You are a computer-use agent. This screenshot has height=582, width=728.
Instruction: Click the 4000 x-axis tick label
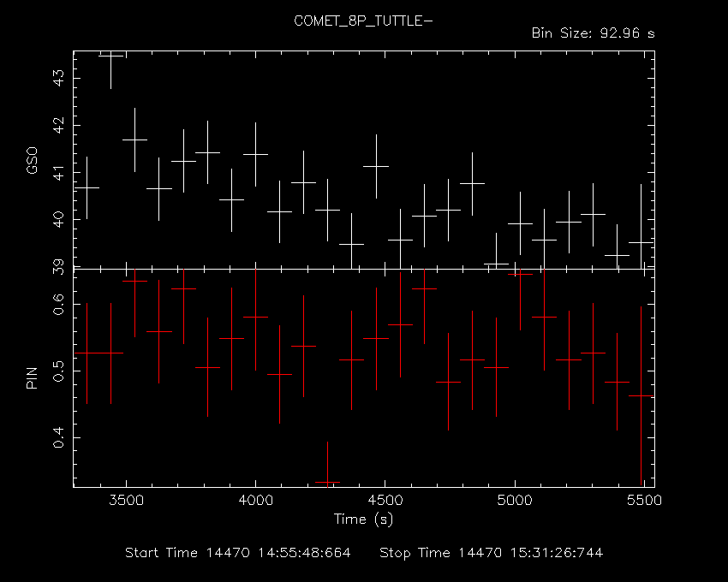[255, 501]
